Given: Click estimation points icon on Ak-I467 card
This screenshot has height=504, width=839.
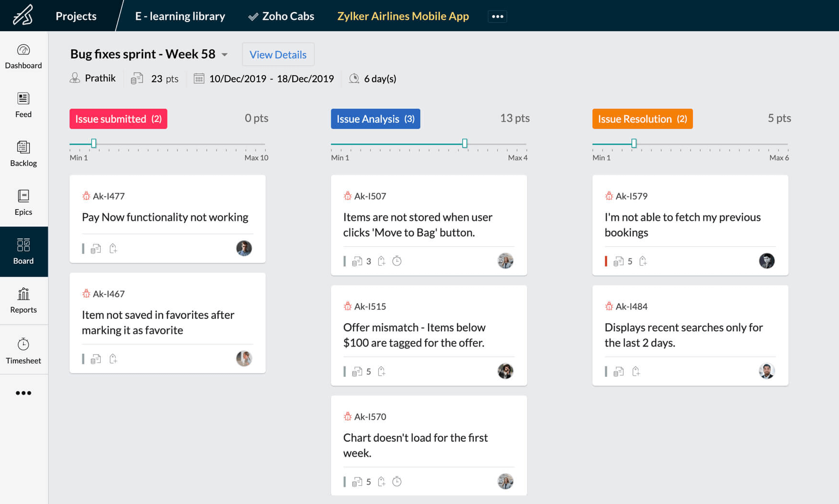Looking at the screenshot, I should coord(96,359).
